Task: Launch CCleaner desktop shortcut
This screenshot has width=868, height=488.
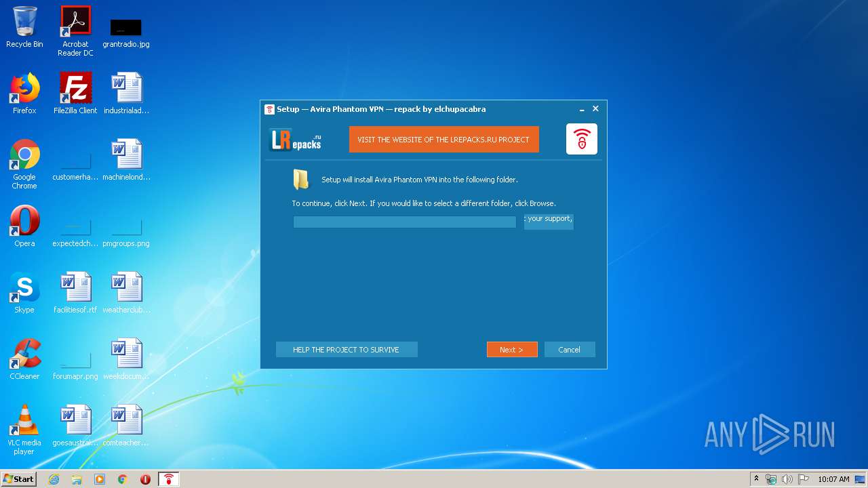Action: (x=24, y=359)
